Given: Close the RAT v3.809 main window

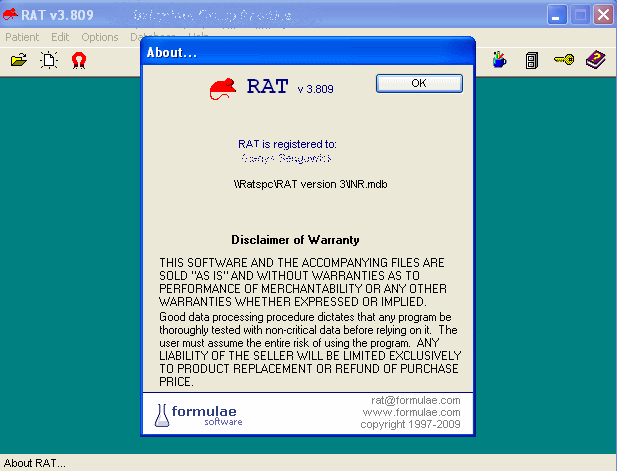Looking at the screenshot, I should point(603,15).
